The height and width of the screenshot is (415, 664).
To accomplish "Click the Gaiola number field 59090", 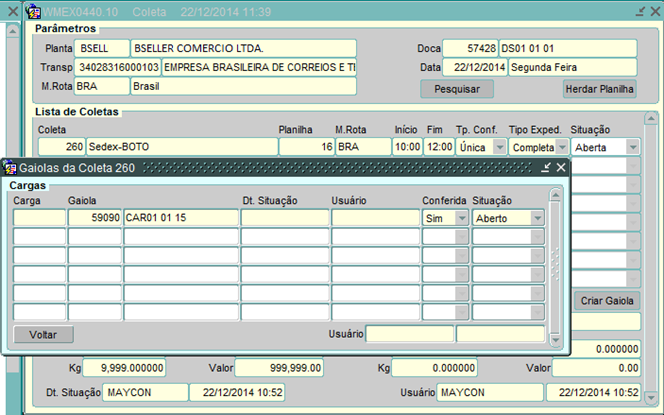I will [95, 218].
